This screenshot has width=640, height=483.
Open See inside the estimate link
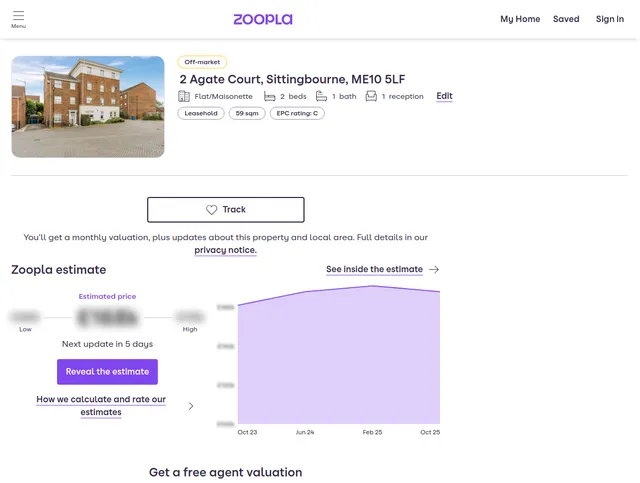coord(374,270)
